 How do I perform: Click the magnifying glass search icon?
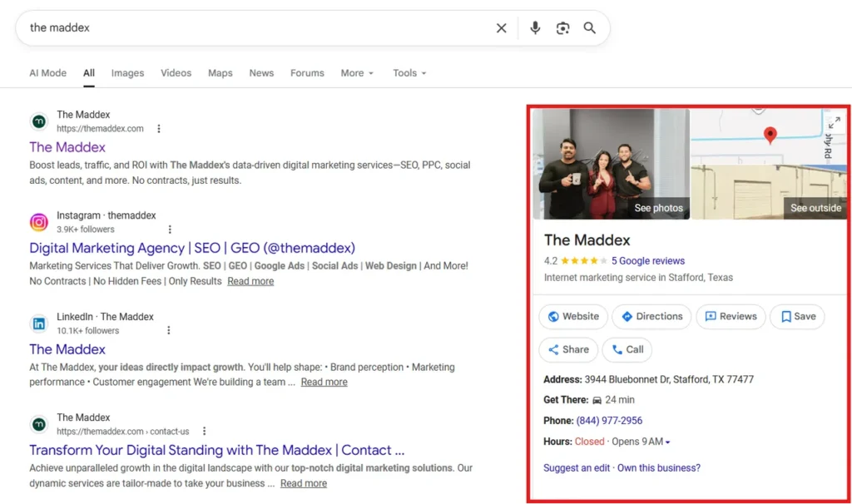590,27
